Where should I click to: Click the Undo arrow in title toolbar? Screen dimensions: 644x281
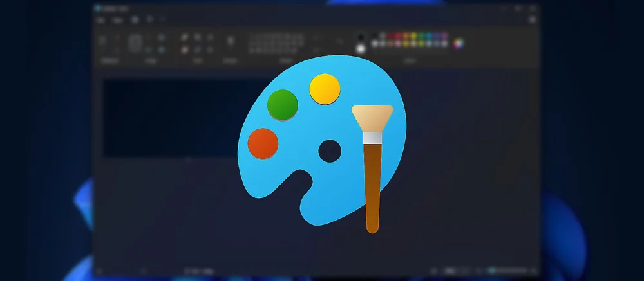pyautogui.click(x=150, y=19)
